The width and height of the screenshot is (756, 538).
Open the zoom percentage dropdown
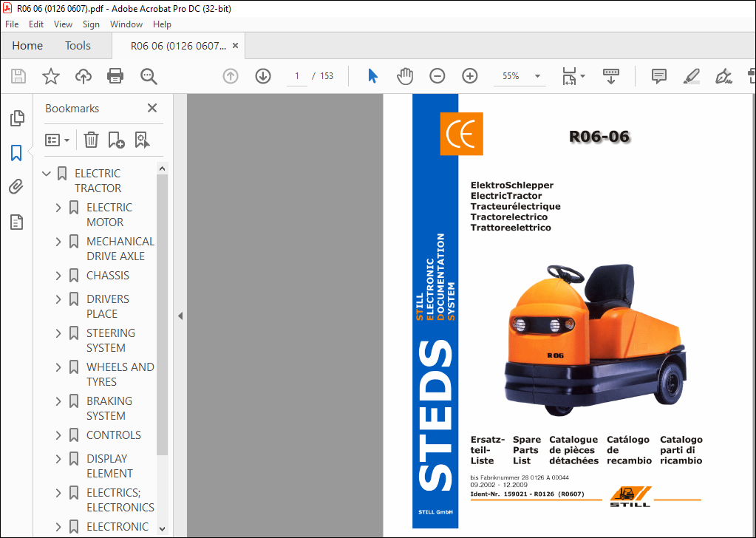coord(537,76)
